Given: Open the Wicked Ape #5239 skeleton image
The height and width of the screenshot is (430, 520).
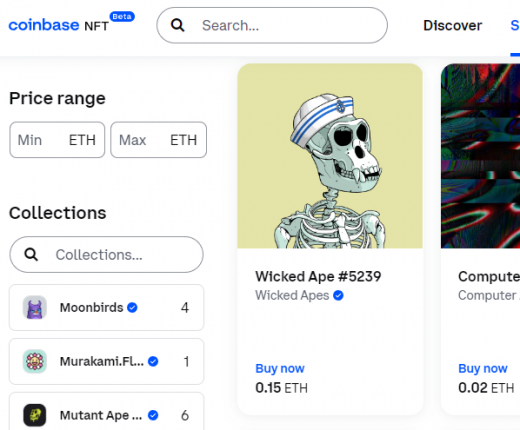Looking at the screenshot, I should [x=330, y=156].
